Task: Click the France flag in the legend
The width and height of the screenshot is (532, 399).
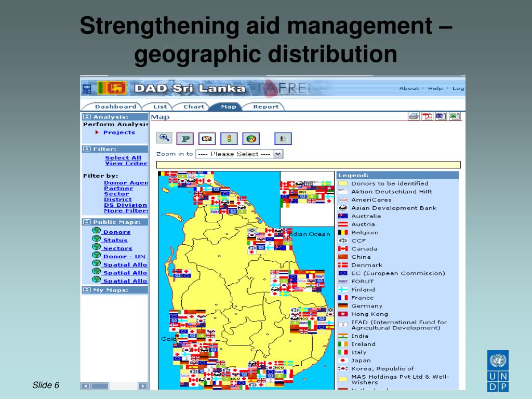Action: tap(343, 298)
